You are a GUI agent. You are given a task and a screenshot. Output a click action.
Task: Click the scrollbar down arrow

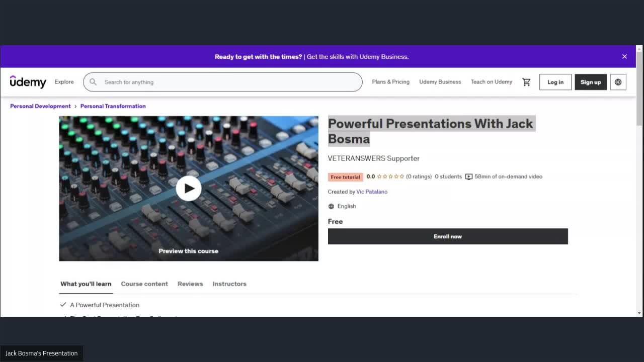[639, 313]
